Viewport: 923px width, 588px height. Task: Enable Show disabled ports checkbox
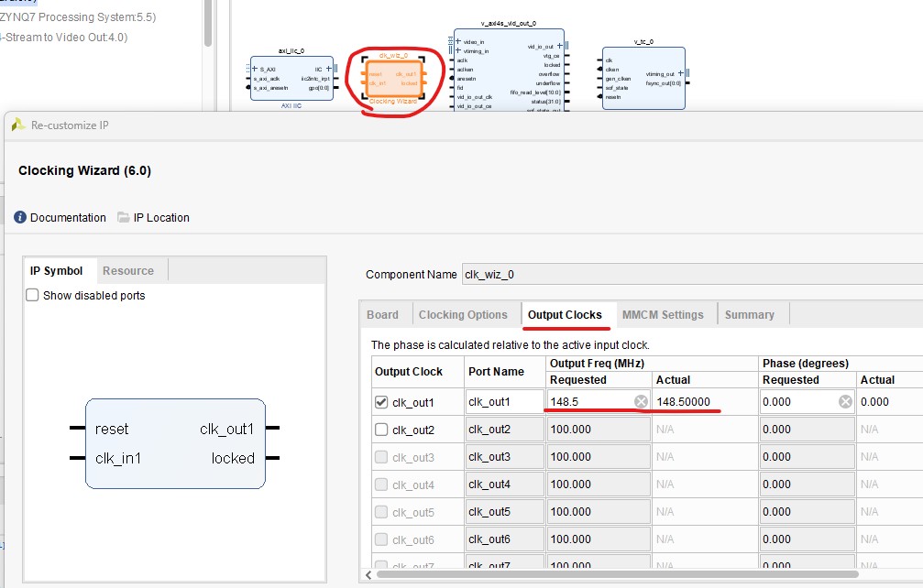[32, 296]
